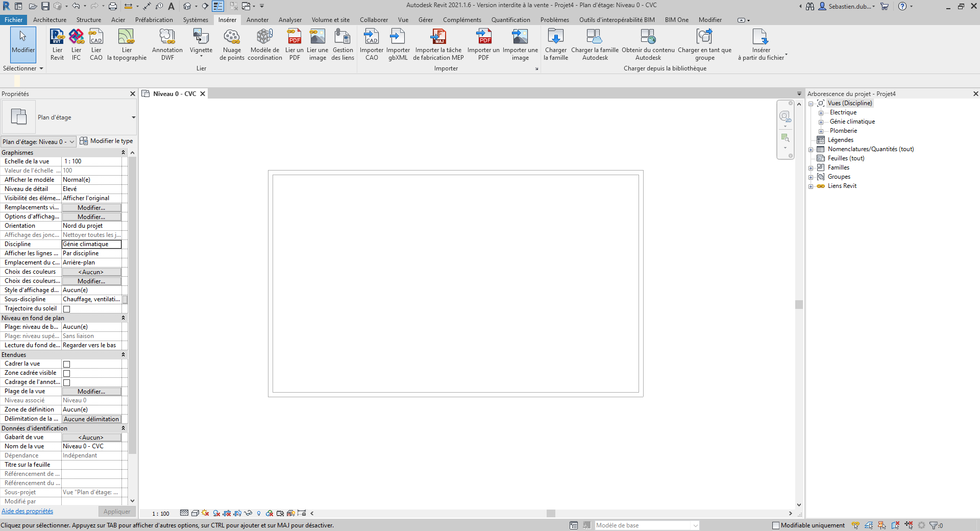Click the horizontal scrollbar thumb under the view

click(x=551, y=514)
